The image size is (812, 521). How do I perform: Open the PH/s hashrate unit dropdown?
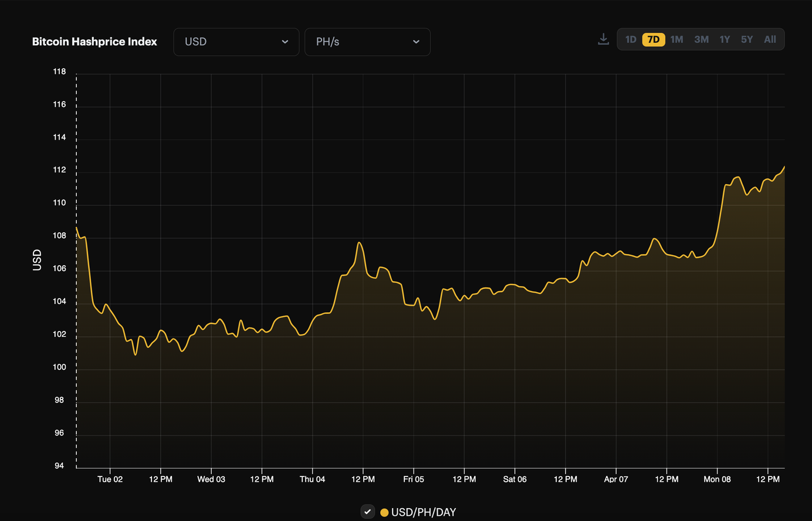pos(367,42)
